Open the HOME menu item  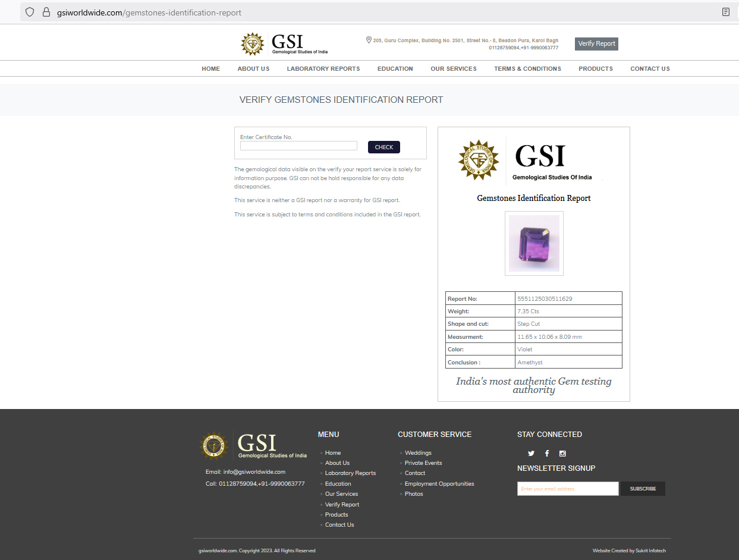coord(211,69)
